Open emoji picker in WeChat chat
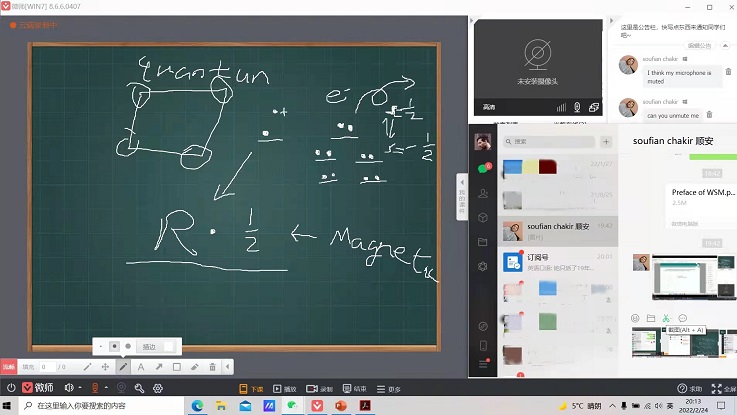 point(634,318)
